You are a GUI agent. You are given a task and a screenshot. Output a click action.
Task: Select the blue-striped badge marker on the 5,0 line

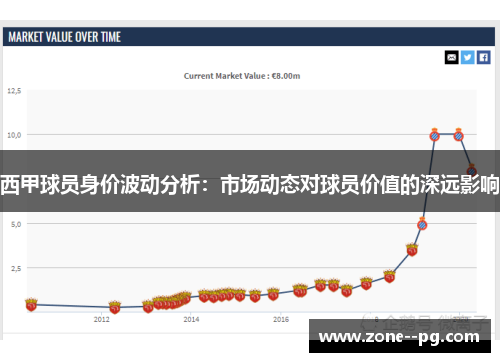pos(422,224)
